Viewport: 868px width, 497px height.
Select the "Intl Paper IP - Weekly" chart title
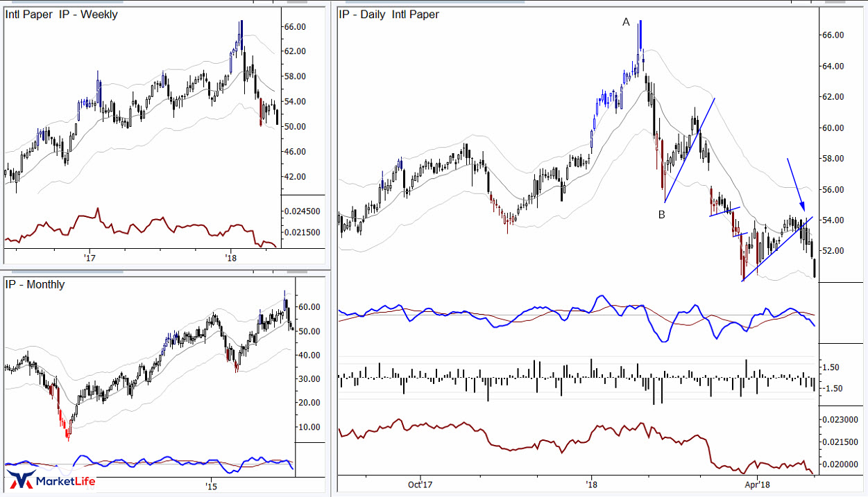coord(62,15)
